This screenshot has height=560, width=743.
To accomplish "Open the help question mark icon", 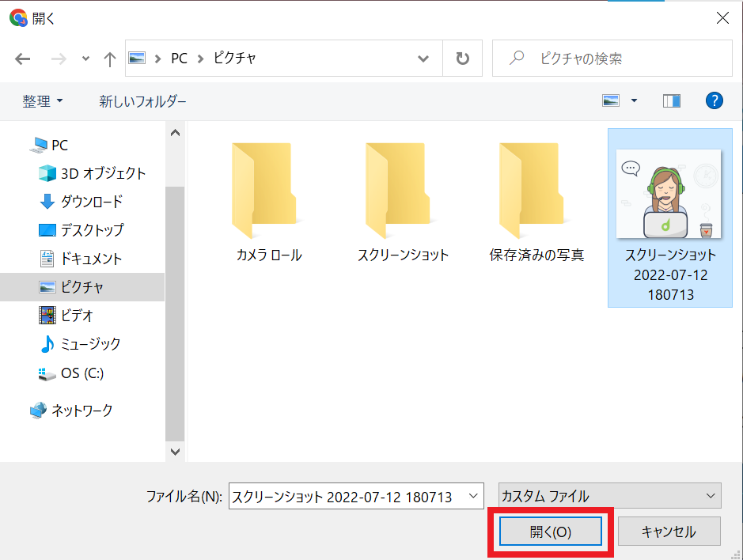I will tap(714, 100).
